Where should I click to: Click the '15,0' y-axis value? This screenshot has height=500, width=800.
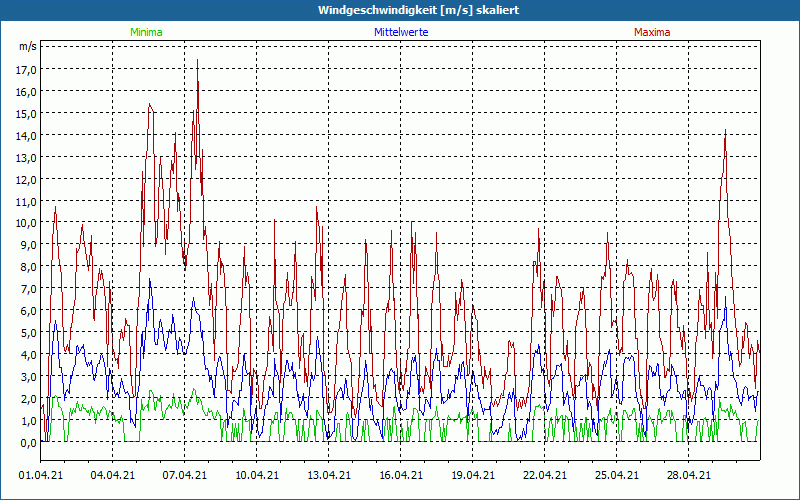click(x=26, y=114)
